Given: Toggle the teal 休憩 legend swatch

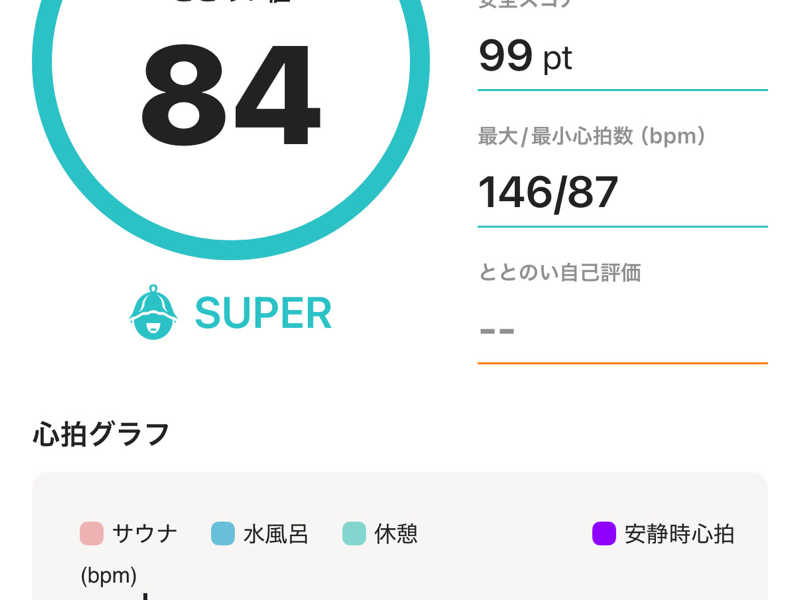Looking at the screenshot, I should 354,534.
